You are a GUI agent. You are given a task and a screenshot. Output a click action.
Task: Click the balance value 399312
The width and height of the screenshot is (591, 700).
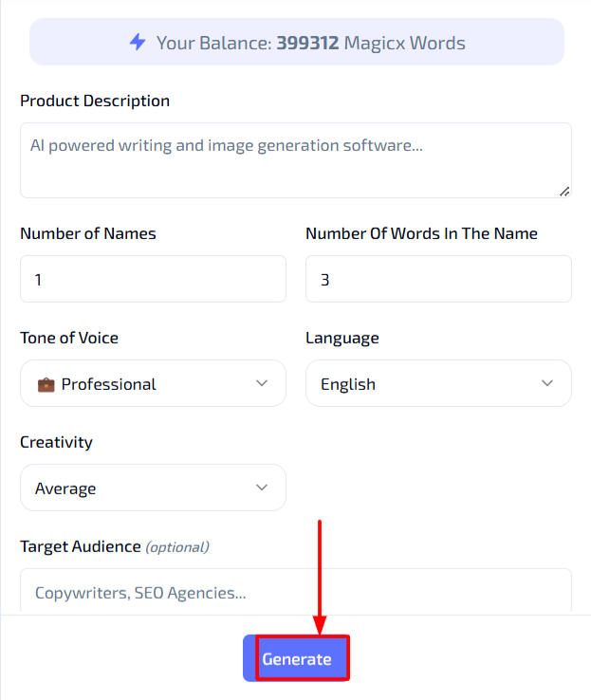307,43
